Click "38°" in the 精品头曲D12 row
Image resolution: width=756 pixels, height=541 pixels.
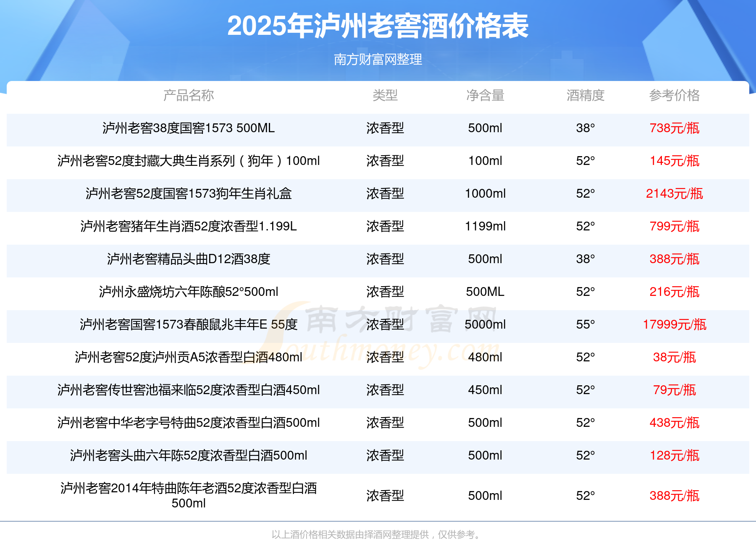click(x=585, y=259)
